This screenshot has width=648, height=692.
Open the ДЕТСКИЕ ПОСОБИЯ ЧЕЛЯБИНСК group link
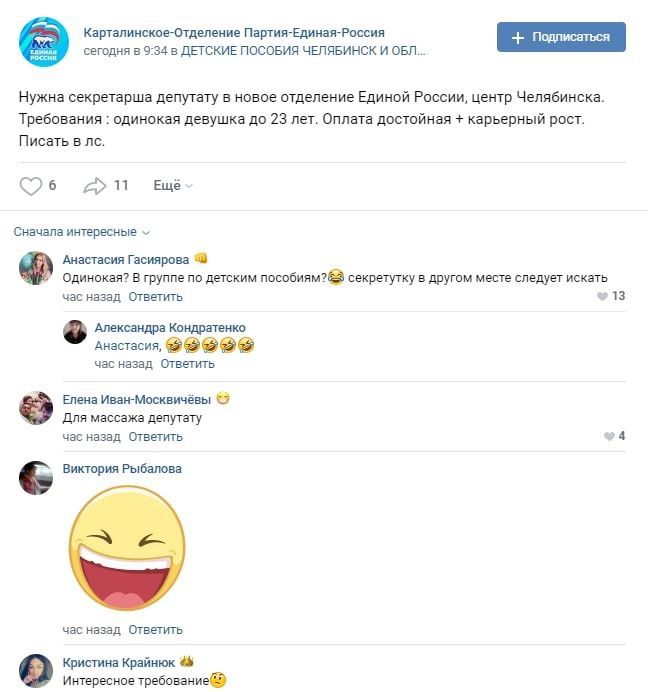pos(303,51)
